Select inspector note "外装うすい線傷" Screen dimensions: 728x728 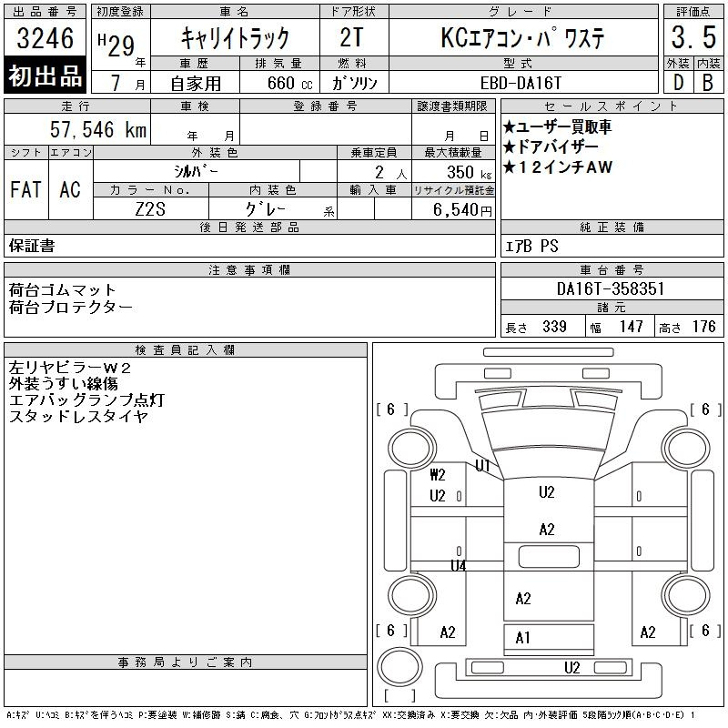click(x=63, y=383)
